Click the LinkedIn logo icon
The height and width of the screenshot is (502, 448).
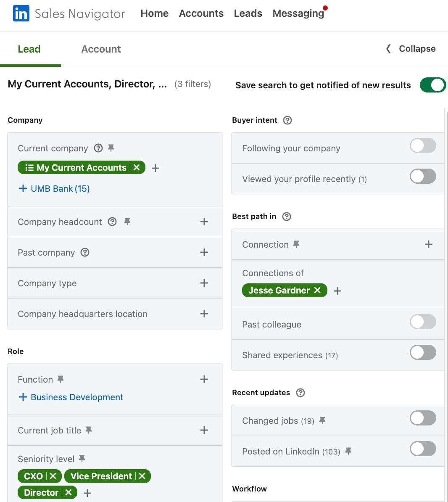(21, 13)
